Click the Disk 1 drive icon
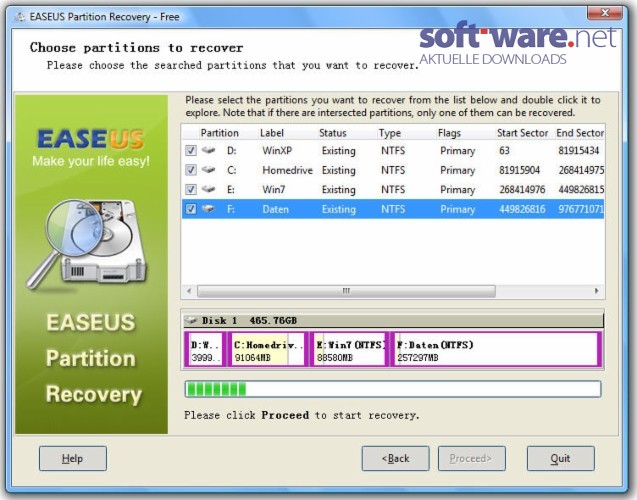This screenshot has width=637, height=500. point(191,320)
